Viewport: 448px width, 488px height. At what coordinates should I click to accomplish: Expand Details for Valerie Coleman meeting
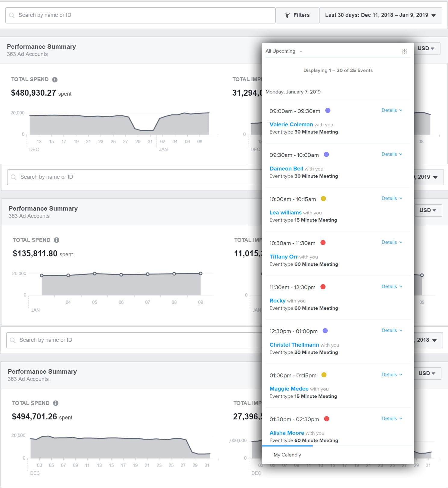pos(391,110)
